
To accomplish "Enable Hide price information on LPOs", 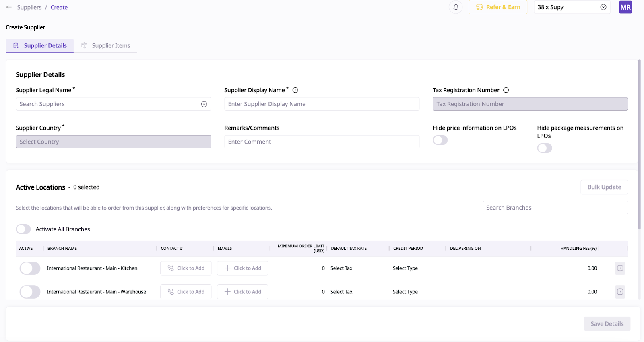I will click(x=440, y=140).
